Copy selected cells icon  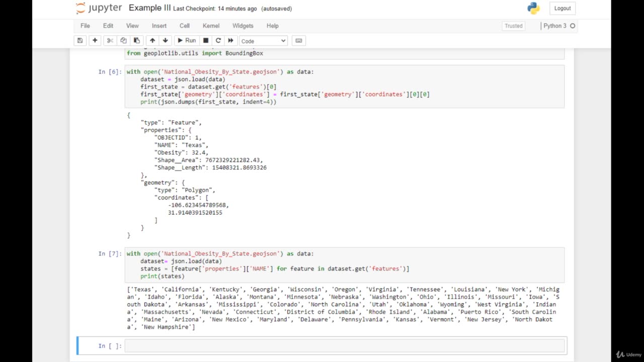(x=123, y=41)
